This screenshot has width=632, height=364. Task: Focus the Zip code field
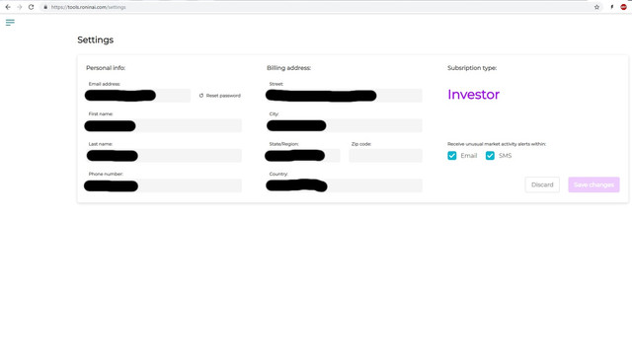(386, 156)
